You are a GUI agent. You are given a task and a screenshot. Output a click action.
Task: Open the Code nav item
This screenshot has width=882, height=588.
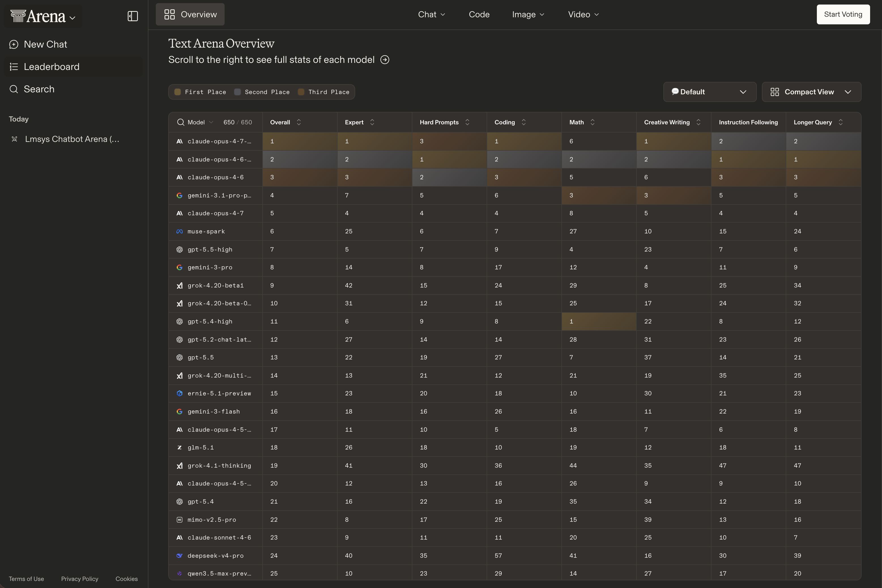(479, 14)
